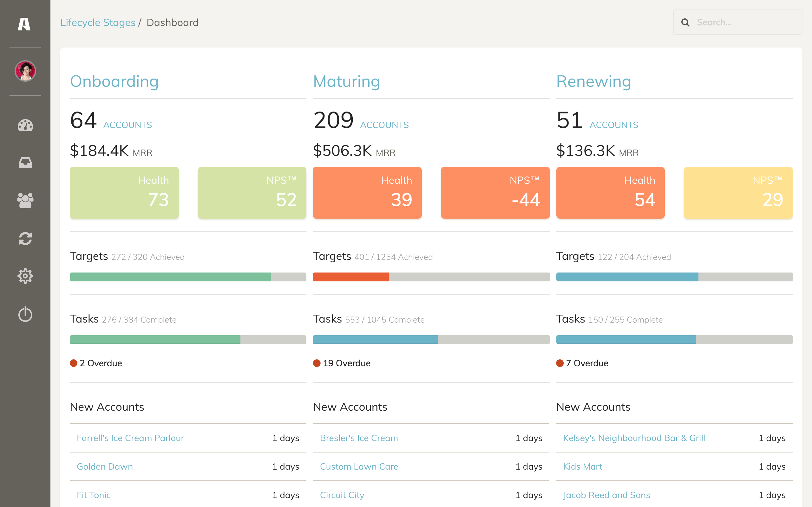Open the Onboarding stage heading
Image resolution: width=812 pixels, height=507 pixels.
(115, 81)
